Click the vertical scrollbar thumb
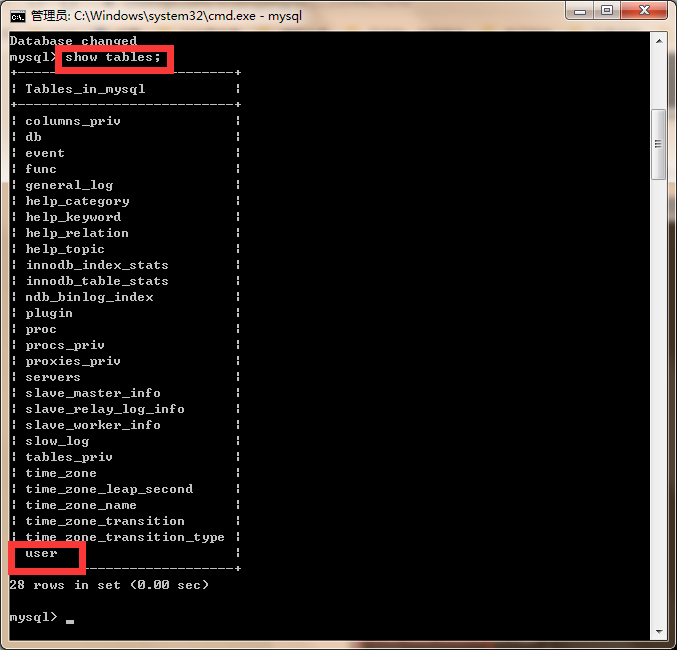The height and width of the screenshot is (650, 677). point(658,144)
